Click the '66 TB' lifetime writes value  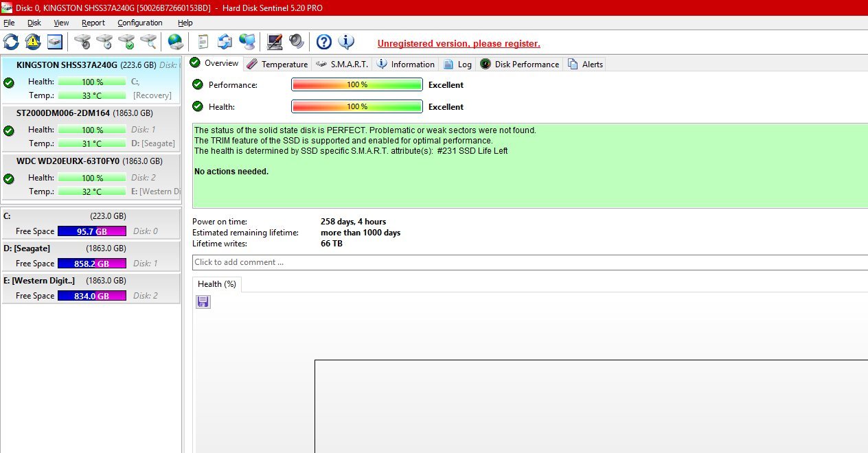[332, 244]
